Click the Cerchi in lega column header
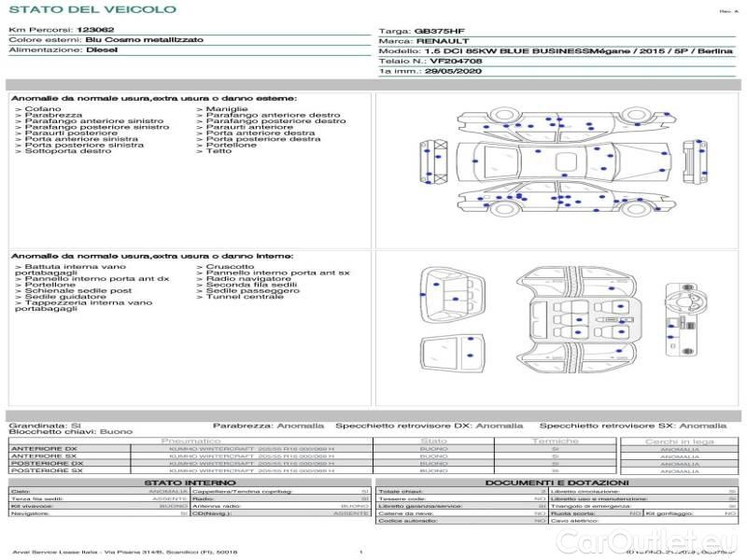The height and width of the screenshot is (560, 747). 679,441
